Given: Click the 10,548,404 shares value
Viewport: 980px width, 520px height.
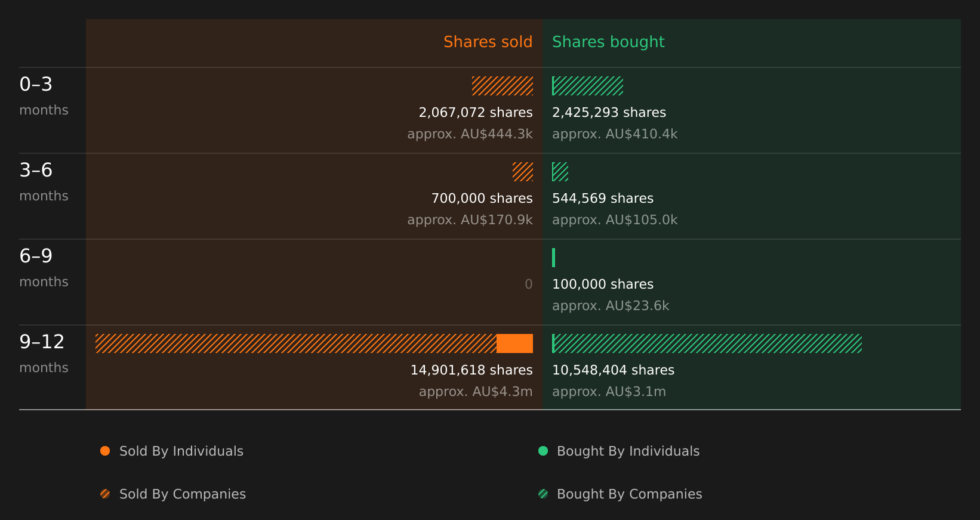Looking at the screenshot, I should pyautogui.click(x=613, y=370).
